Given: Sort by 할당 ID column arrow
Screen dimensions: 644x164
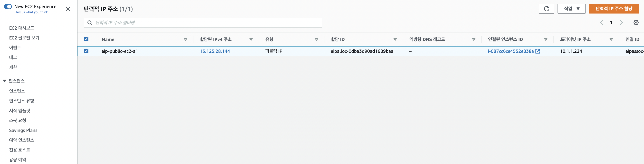Looking at the screenshot, I should click(x=395, y=39).
